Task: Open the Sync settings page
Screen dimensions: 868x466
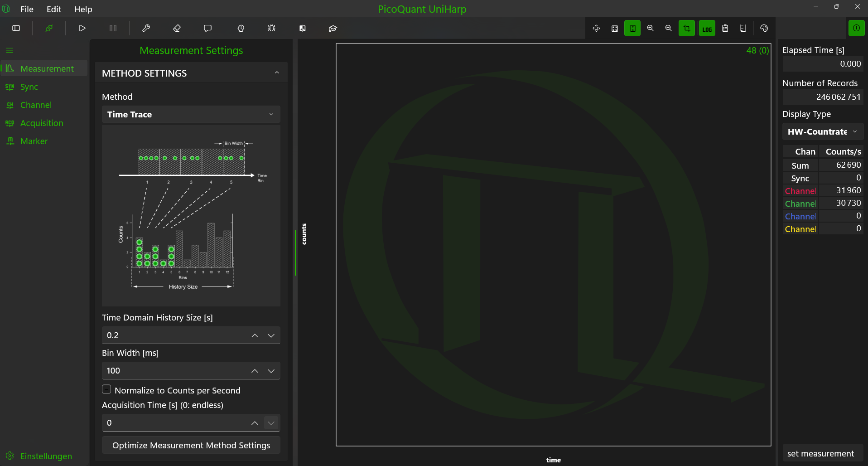Action: click(x=44, y=87)
